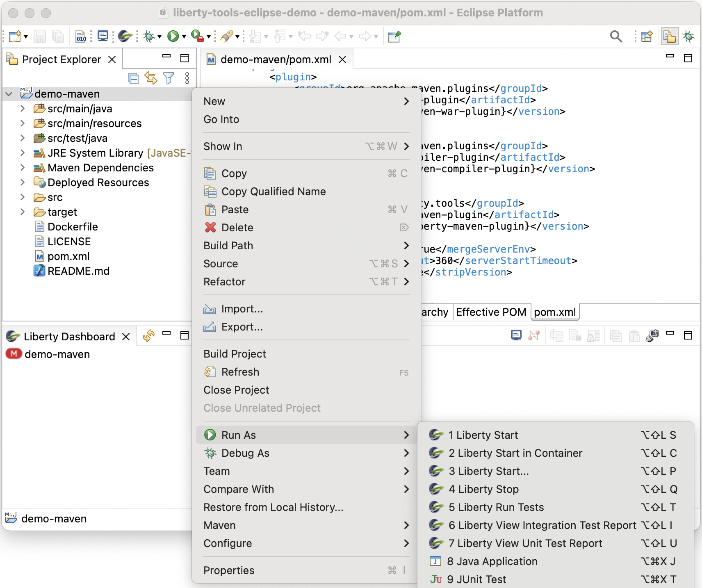Choose 1 Liberty Start from Run As
Viewport: 702px width, 588px height.
point(556,435)
